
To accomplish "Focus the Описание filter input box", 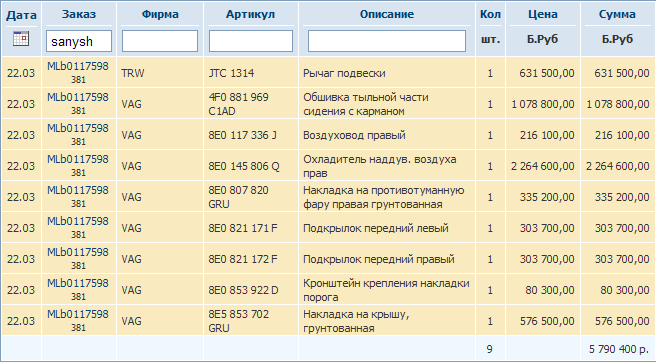I will click(x=387, y=41).
